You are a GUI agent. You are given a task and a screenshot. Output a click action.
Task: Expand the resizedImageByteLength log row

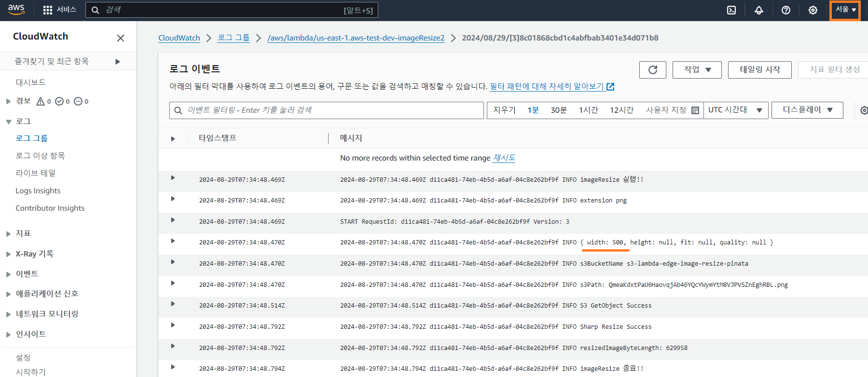173,346
